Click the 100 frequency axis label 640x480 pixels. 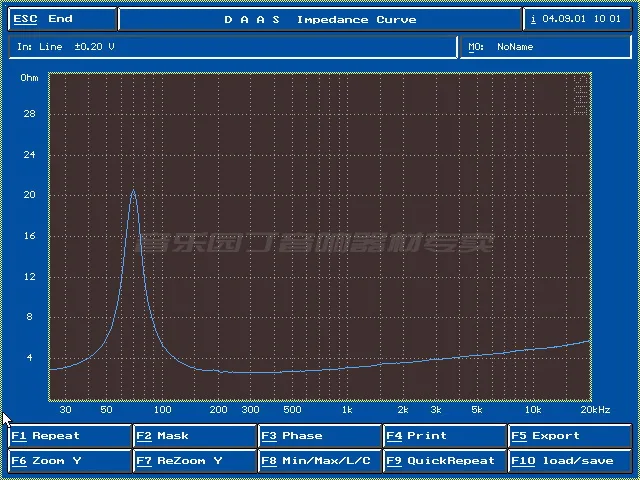coord(162,410)
